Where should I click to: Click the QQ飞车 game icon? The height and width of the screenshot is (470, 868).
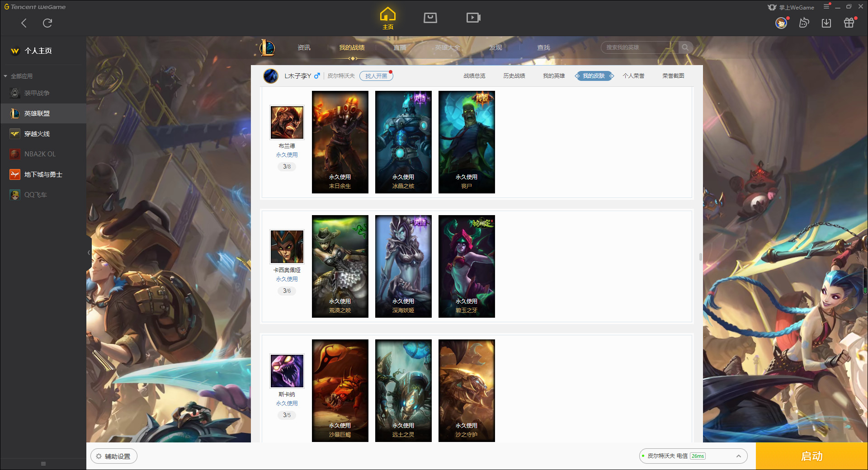[15, 195]
